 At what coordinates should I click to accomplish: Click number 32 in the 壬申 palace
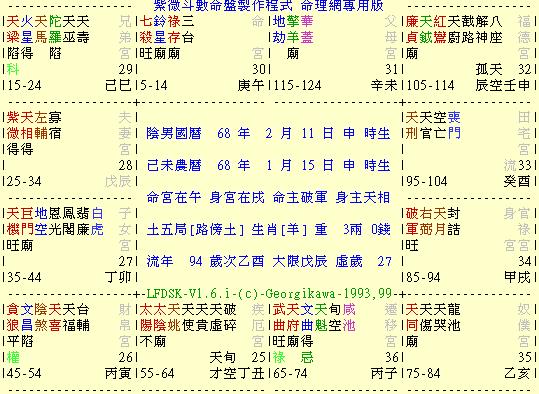point(525,69)
